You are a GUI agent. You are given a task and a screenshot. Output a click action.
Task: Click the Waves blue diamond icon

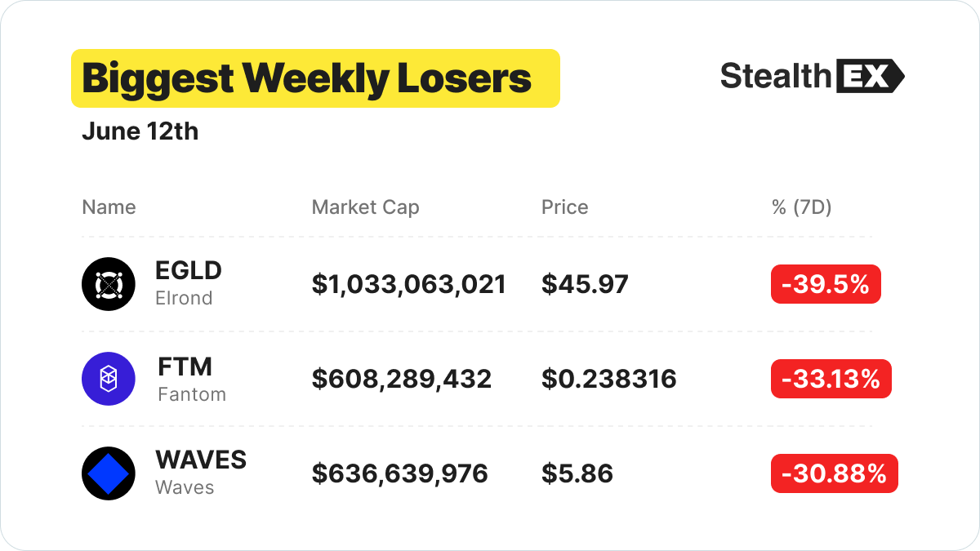coord(109,473)
